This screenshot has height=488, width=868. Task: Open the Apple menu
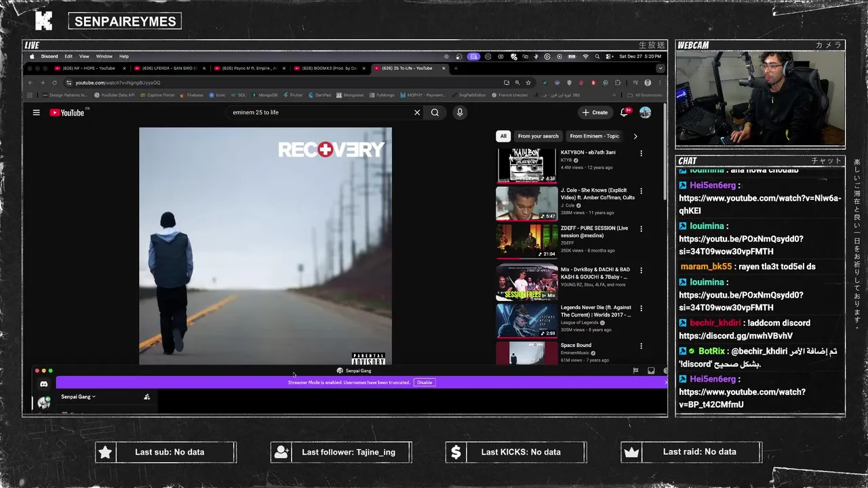coord(31,56)
